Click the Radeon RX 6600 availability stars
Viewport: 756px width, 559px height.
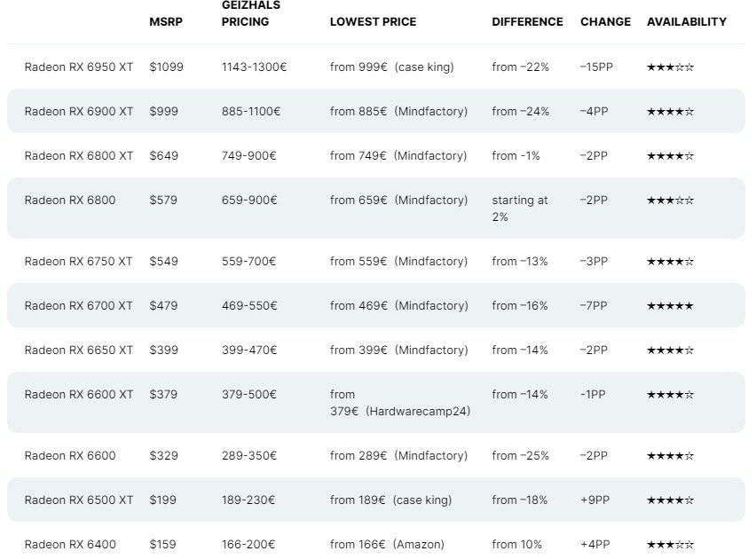coord(670,456)
